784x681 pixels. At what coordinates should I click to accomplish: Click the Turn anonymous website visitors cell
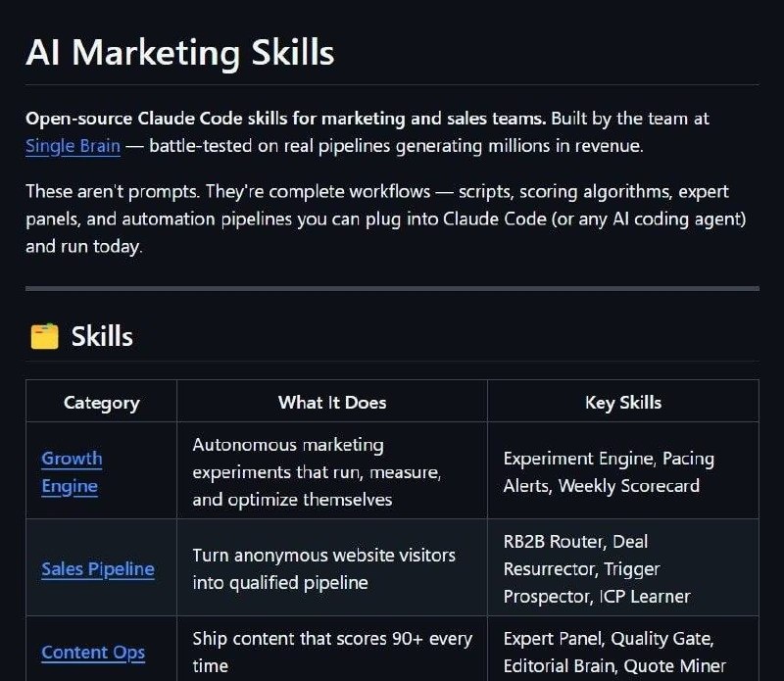332,568
